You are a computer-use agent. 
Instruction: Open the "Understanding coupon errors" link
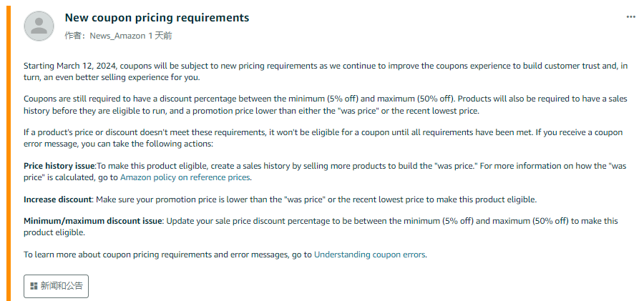point(370,254)
